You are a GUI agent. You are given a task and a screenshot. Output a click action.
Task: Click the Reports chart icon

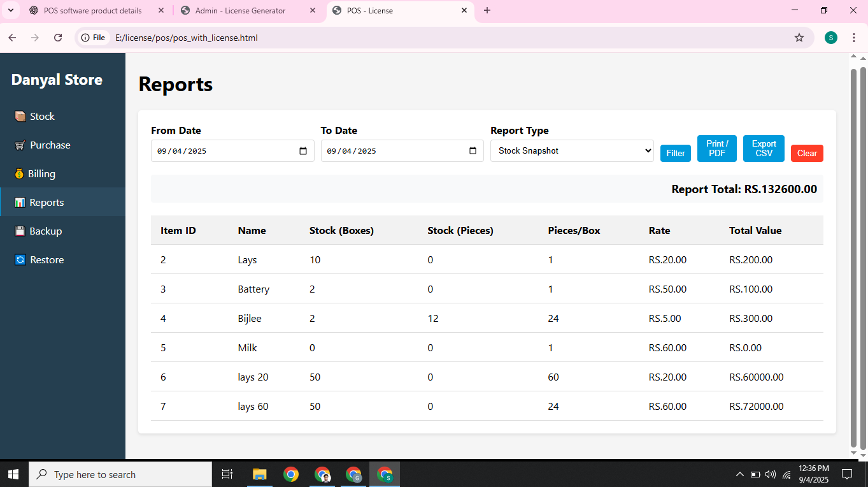coord(20,203)
